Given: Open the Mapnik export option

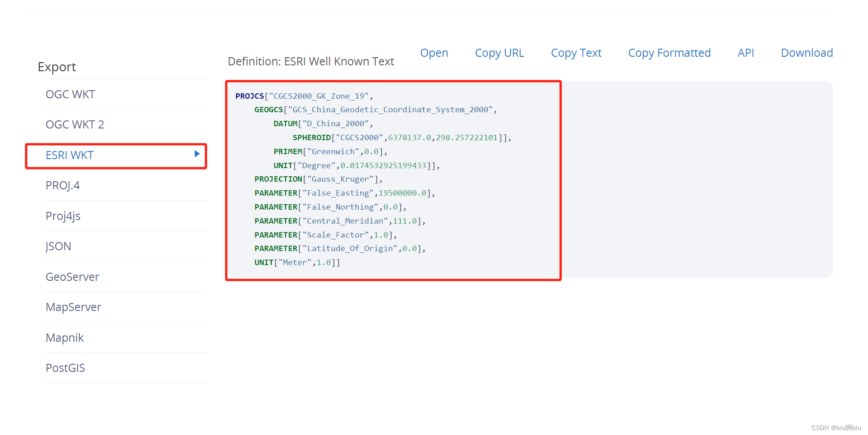Looking at the screenshot, I should (x=64, y=338).
